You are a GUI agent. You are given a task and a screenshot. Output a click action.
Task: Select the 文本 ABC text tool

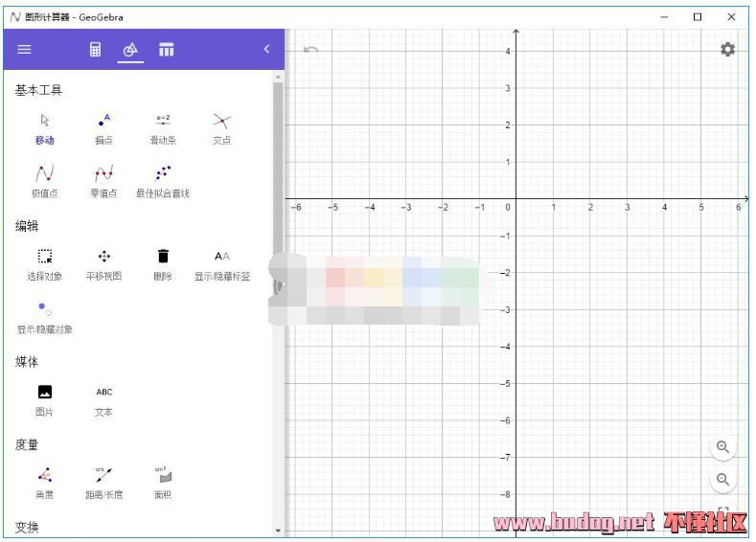pyautogui.click(x=103, y=400)
